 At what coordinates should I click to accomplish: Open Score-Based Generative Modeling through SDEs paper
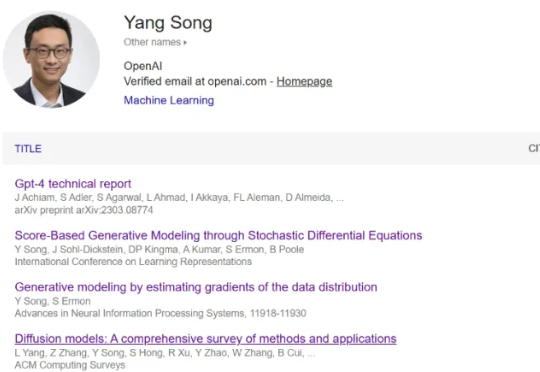pyautogui.click(x=218, y=235)
